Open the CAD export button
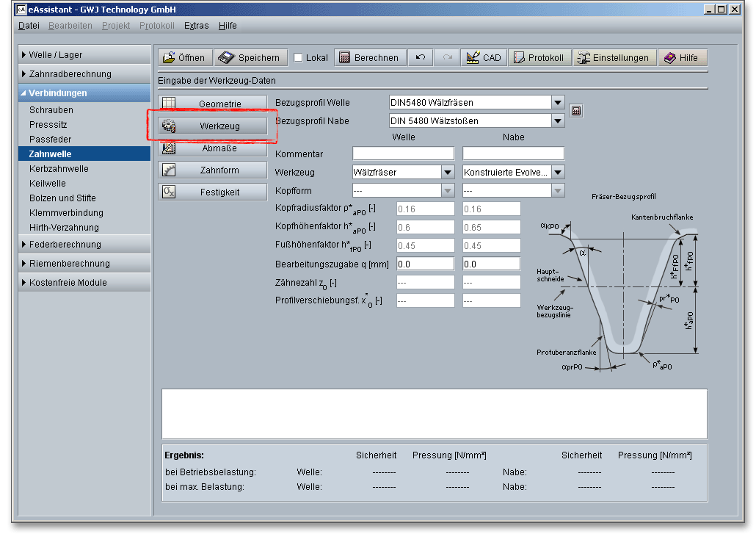756x534 pixels. click(484, 58)
